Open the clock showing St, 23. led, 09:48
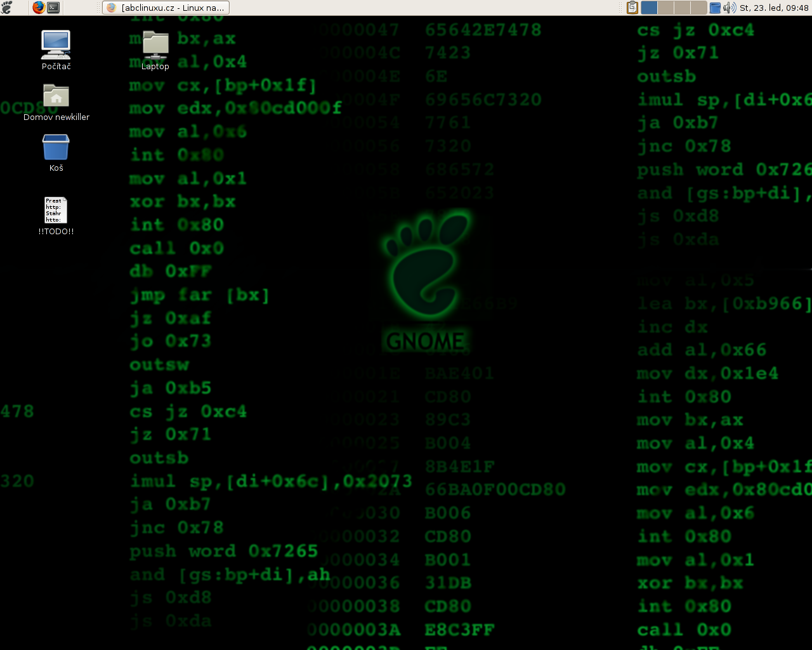 pos(774,8)
